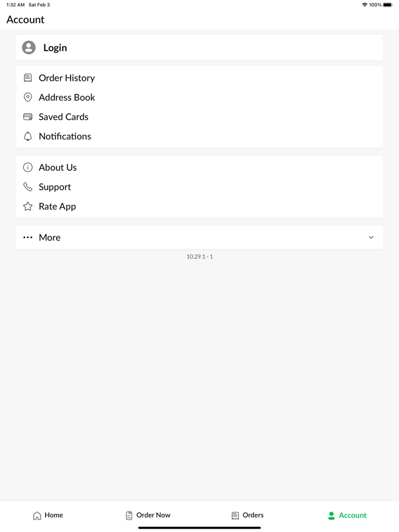Click the About Us info icon

[x=28, y=167]
